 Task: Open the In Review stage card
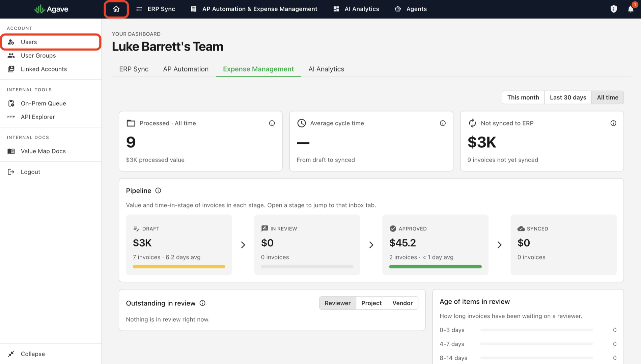(x=307, y=245)
